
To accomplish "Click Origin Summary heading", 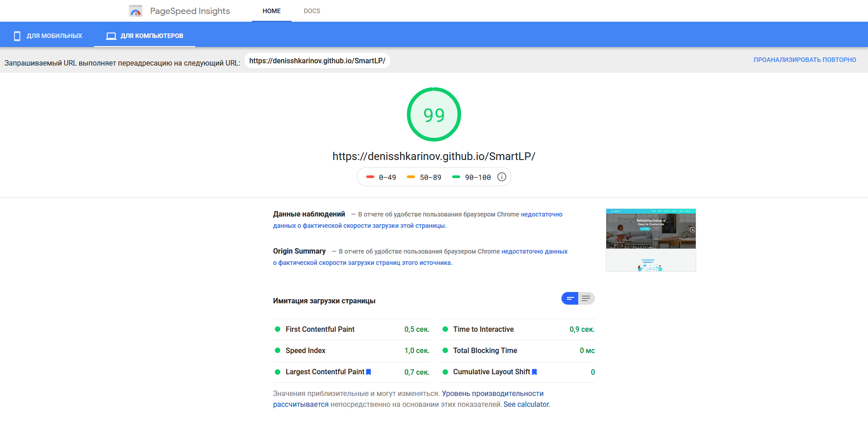I will pyautogui.click(x=299, y=251).
